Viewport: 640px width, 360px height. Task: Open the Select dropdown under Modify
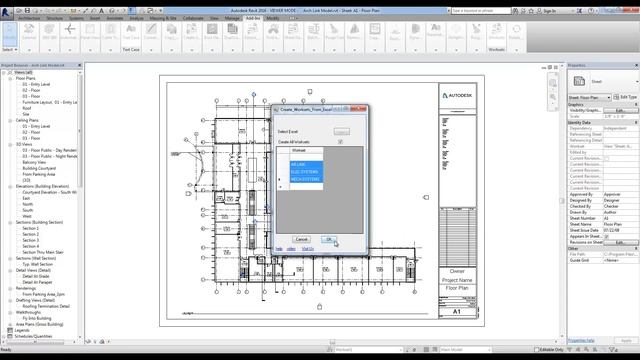tap(10, 49)
